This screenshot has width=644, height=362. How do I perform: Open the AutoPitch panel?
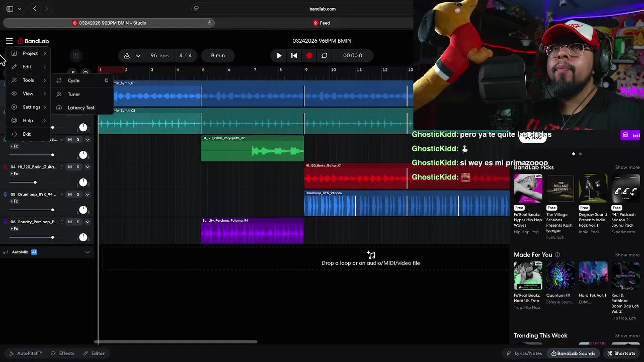[x=25, y=353]
